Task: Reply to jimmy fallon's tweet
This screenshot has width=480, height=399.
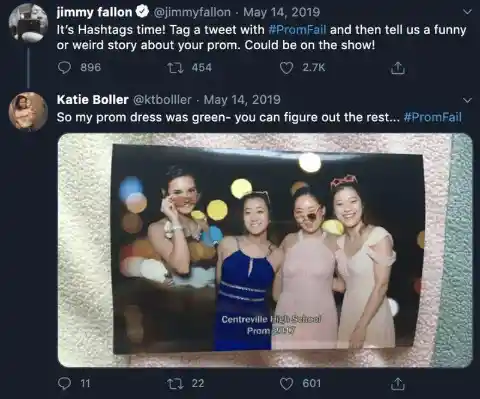Action: [x=64, y=68]
